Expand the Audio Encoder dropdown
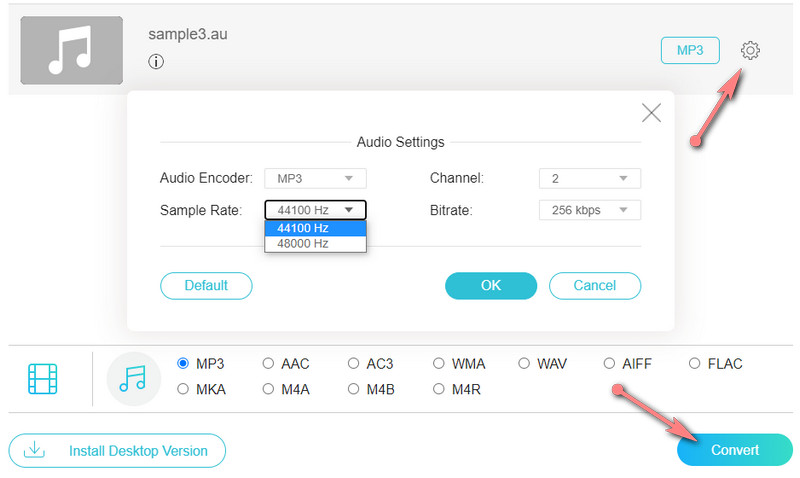Viewport: 800px width, 478px height. (315, 178)
